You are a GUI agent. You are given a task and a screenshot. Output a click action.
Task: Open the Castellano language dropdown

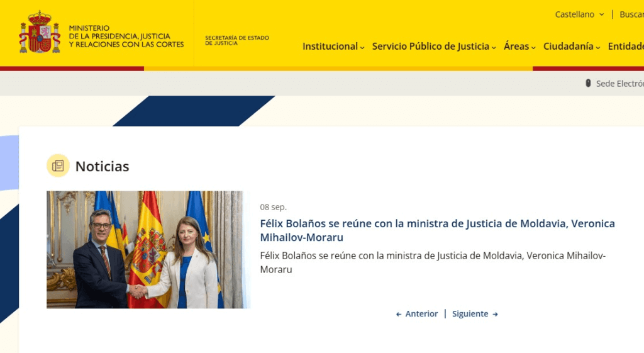tap(579, 14)
